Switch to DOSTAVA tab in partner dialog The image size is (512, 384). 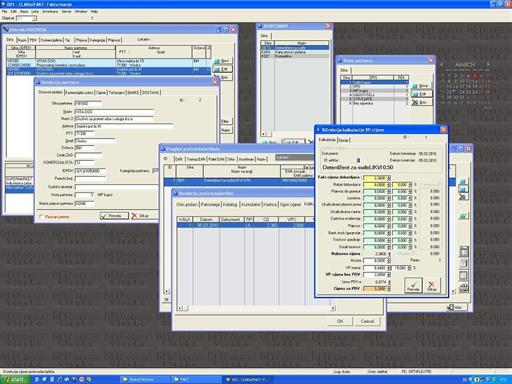[x=151, y=93]
